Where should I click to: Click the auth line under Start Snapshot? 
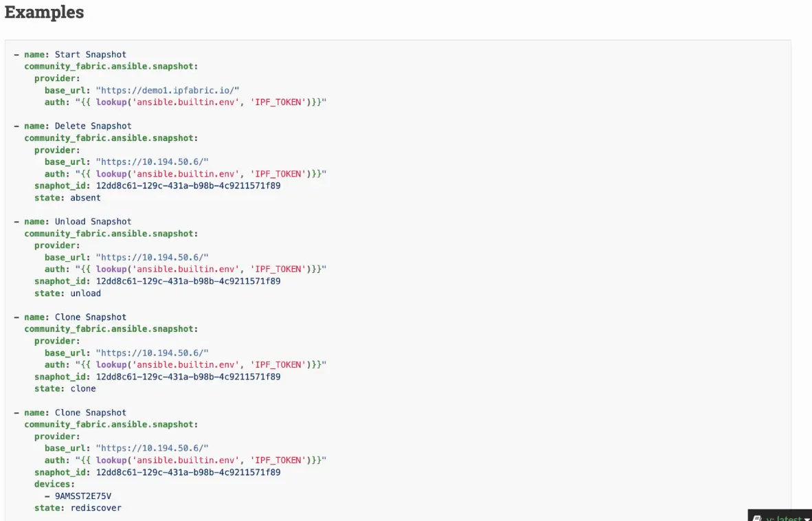[185, 102]
